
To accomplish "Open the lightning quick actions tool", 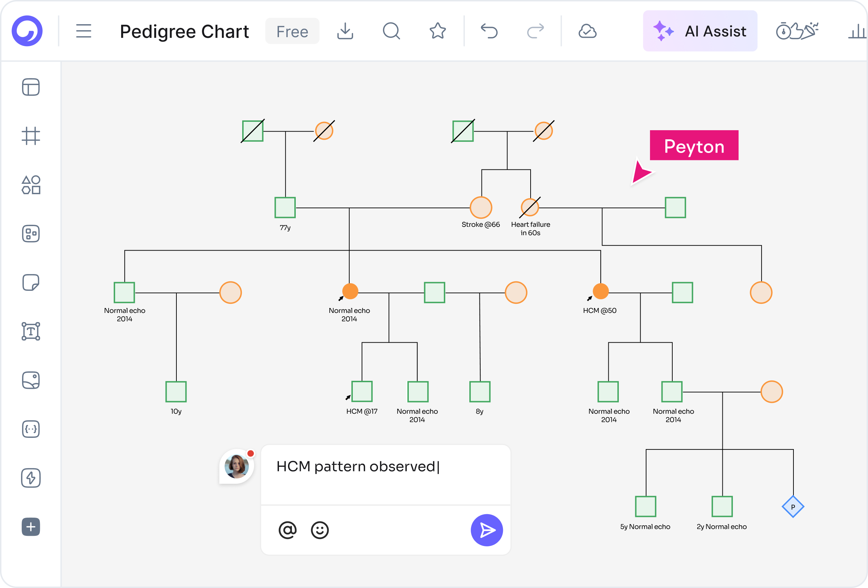I will point(31,478).
